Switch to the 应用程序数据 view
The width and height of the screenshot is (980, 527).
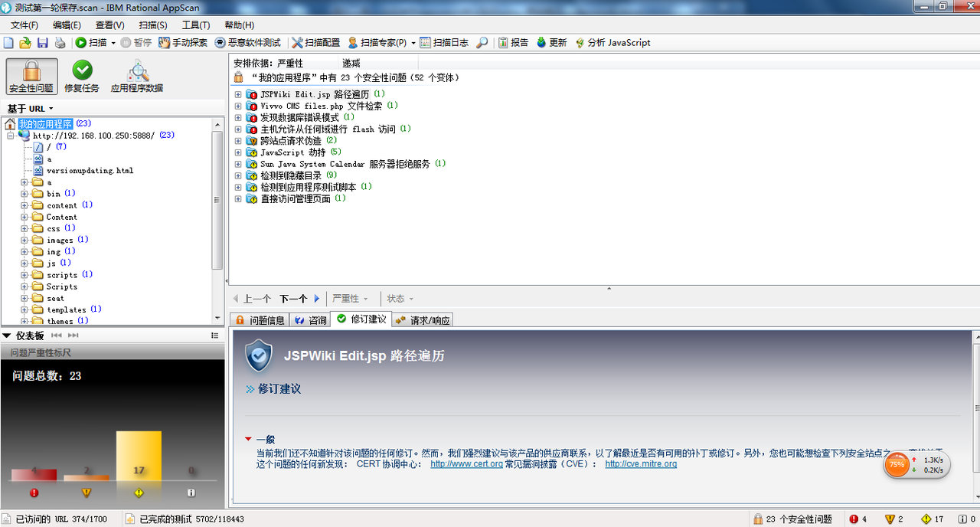point(137,77)
